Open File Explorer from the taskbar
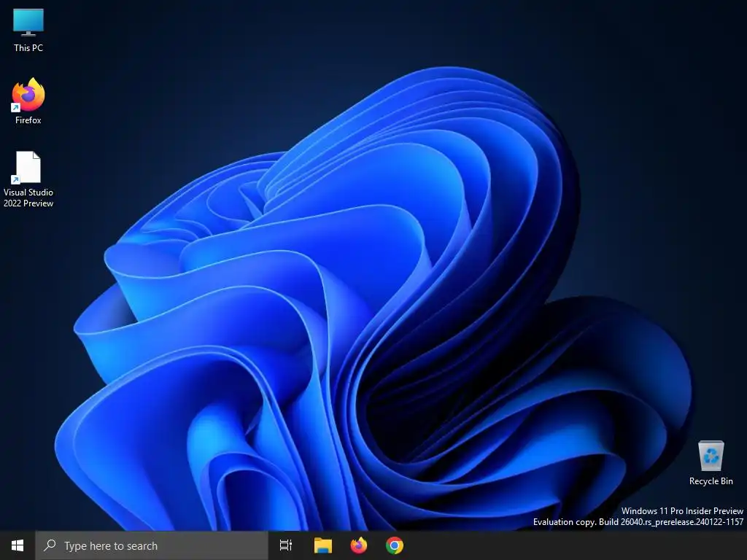Image resolution: width=747 pixels, height=560 pixels. coord(323,545)
